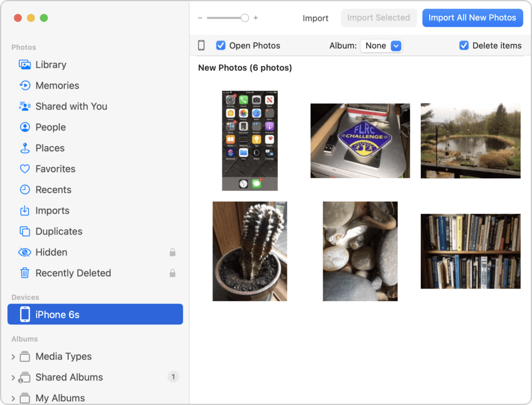Click the Library icon in the sidebar
The height and width of the screenshot is (405, 532).
click(24, 65)
